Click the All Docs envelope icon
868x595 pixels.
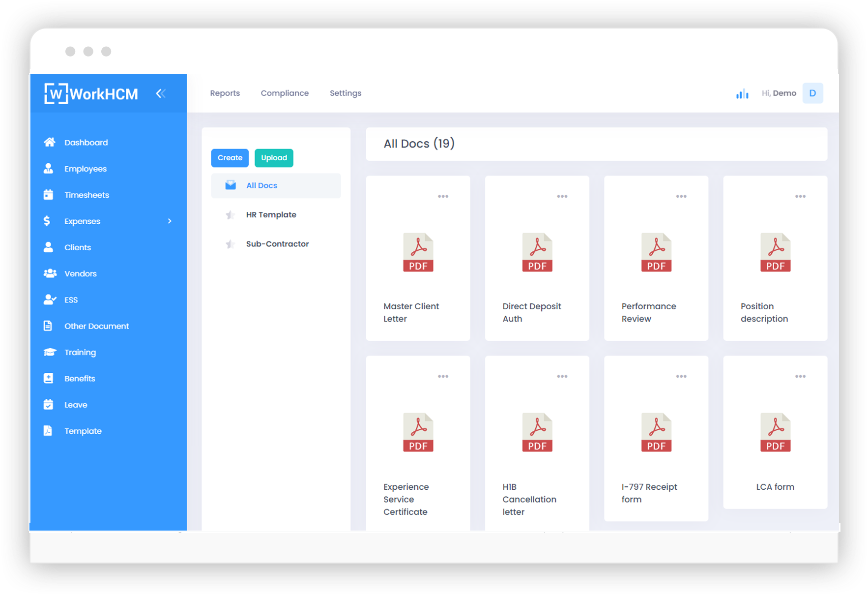click(231, 185)
